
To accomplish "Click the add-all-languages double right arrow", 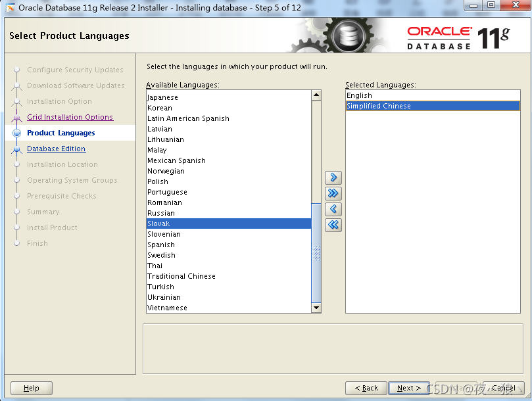I will tap(333, 193).
